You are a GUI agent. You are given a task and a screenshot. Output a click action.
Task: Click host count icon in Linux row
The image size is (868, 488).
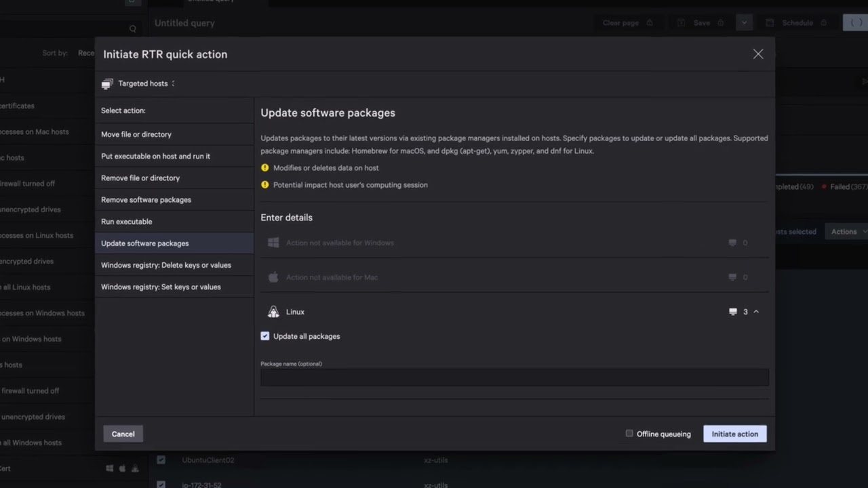pos(732,312)
